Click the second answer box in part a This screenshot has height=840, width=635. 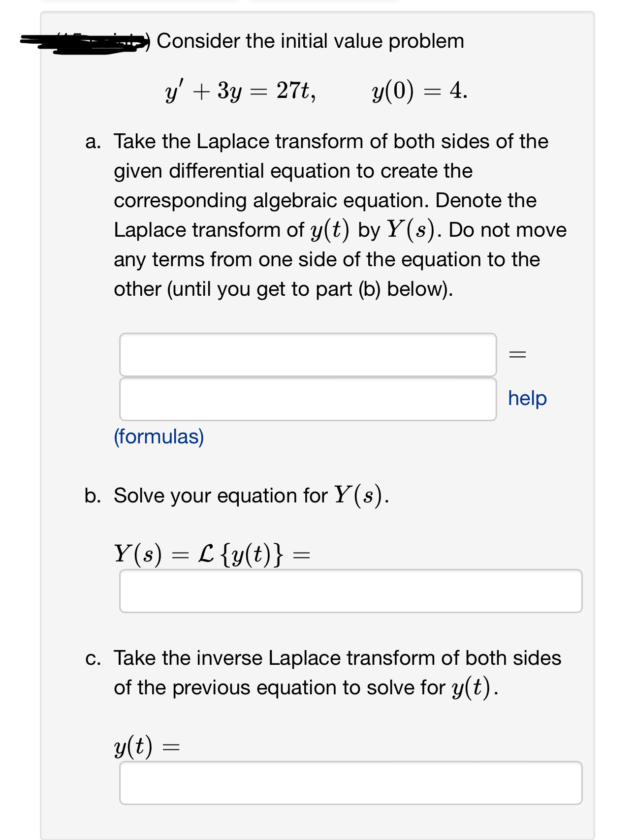pos(309,399)
